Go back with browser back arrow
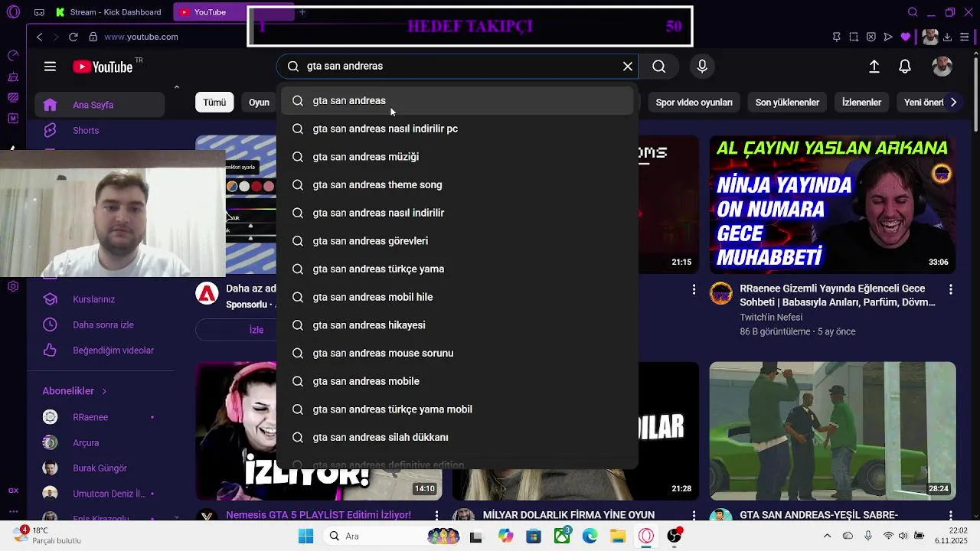 tap(40, 37)
